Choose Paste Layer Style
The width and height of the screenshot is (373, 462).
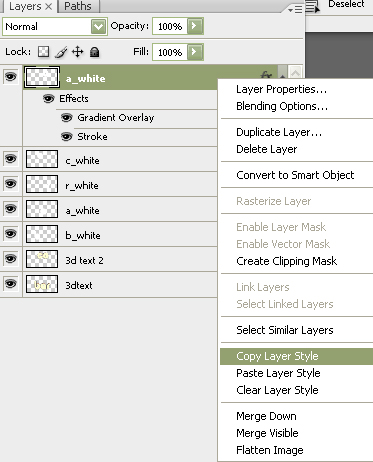[x=278, y=373]
